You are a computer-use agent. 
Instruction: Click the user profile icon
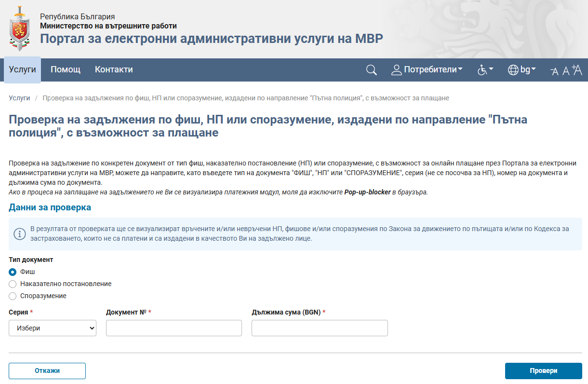tap(397, 70)
